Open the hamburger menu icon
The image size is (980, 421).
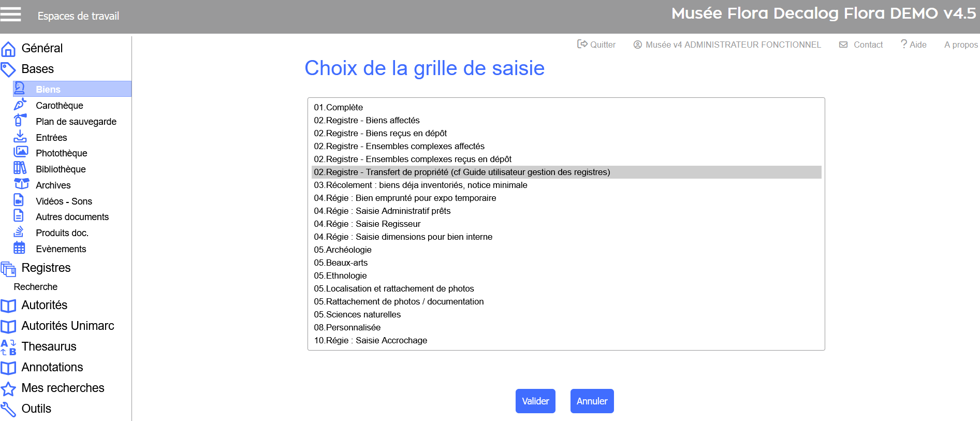(x=10, y=14)
